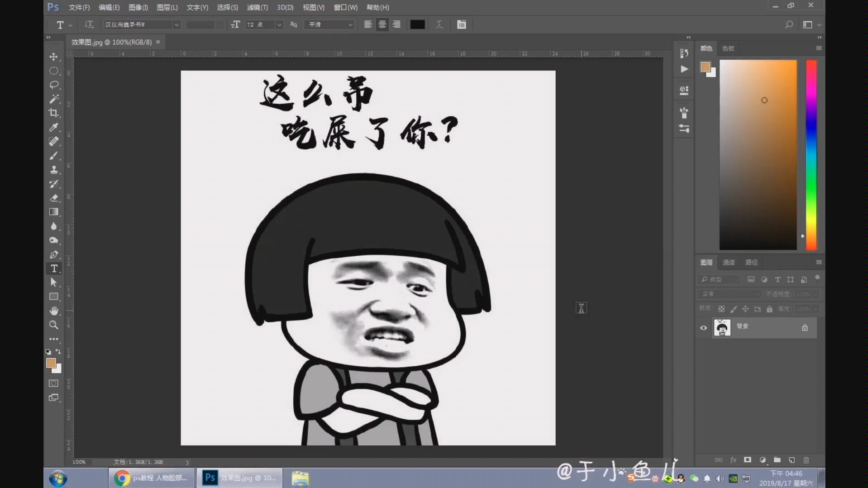Select the Lasso tool
This screenshot has height=488, width=868.
tap(54, 85)
